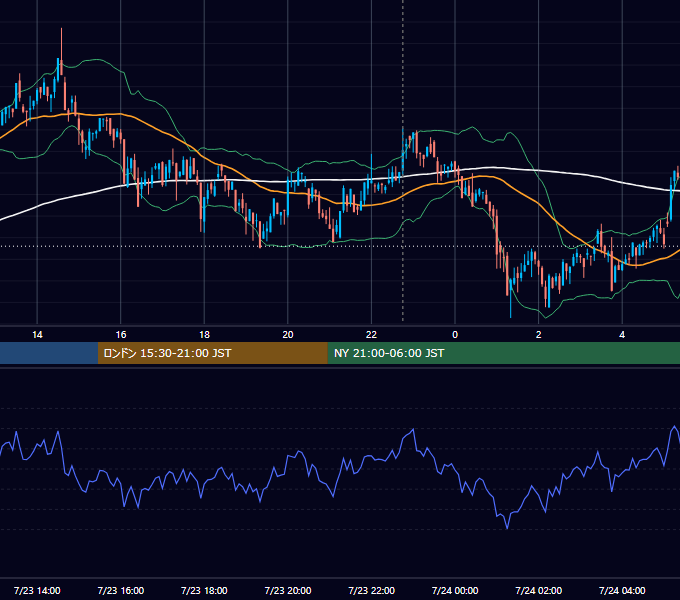Click the blue session bar before ロンドン

49,353
